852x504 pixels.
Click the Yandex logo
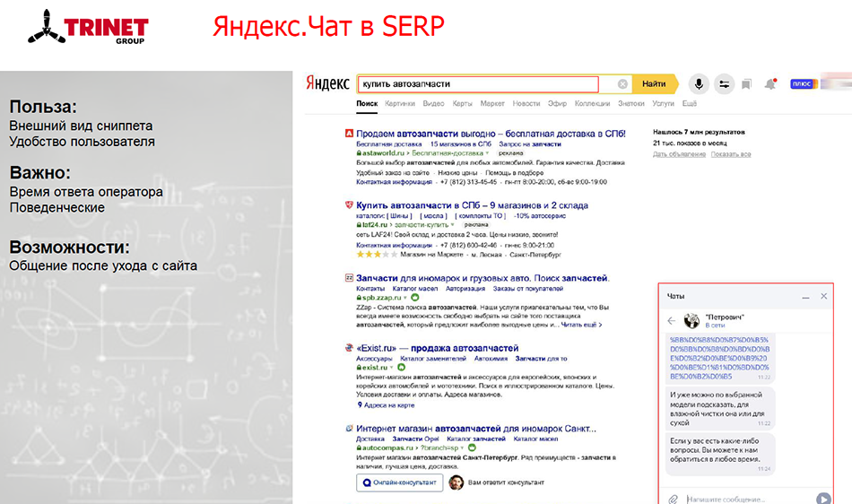327,83
